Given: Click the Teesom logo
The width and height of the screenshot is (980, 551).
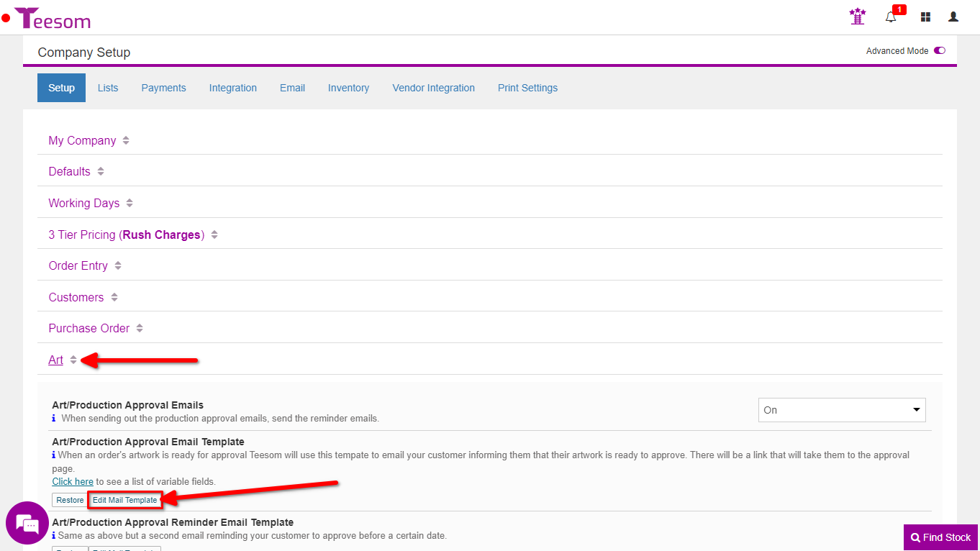Looking at the screenshot, I should pyautogui.click(x=53, y=18).
